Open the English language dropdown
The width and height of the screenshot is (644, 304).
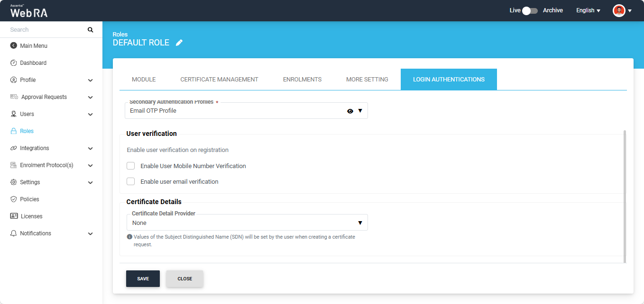pyautogui.click(x=588, y=10)
